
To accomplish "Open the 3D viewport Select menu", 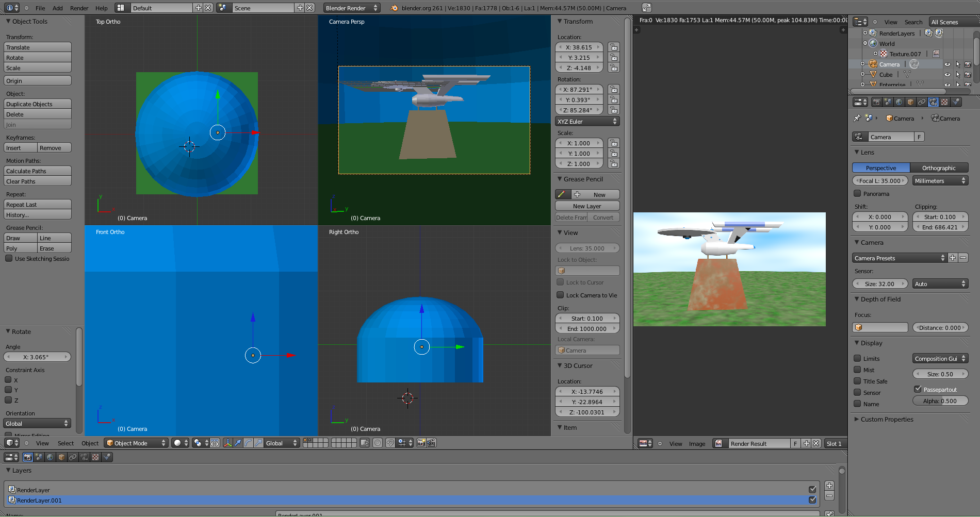I will click(66, 443).
